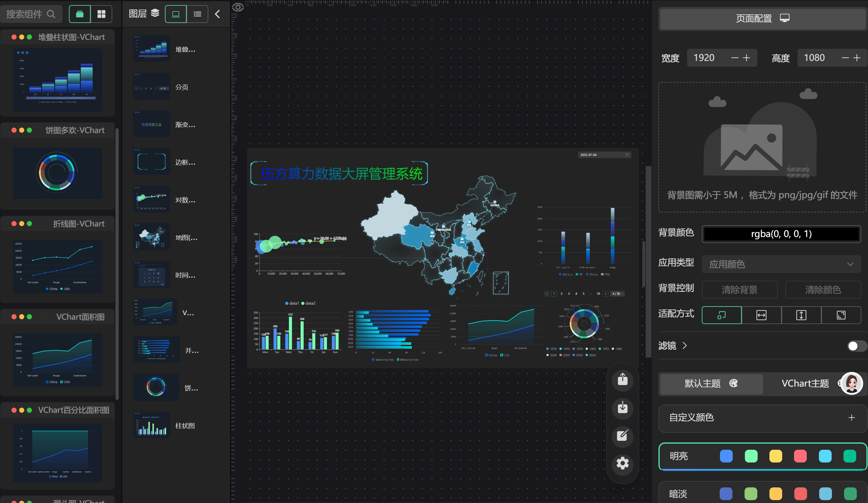
Task: Switch to the VChart主题 tab
Action: 805,383
